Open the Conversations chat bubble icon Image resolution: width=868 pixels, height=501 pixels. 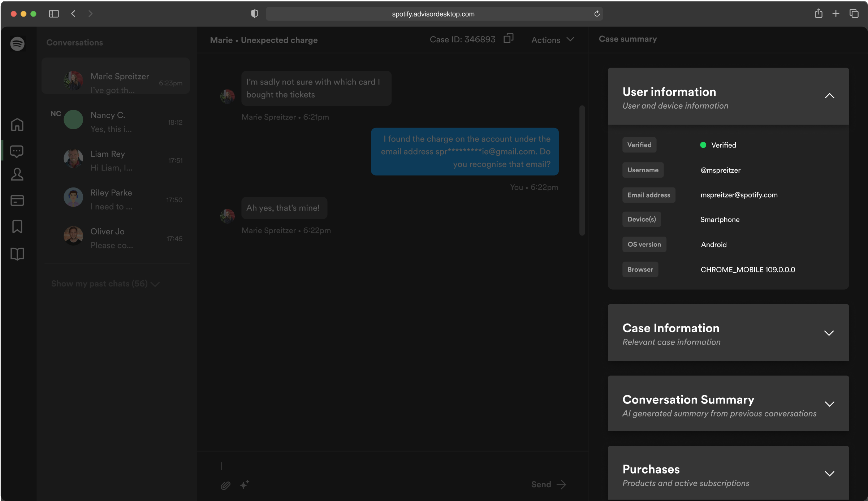[x=17, y=151]
